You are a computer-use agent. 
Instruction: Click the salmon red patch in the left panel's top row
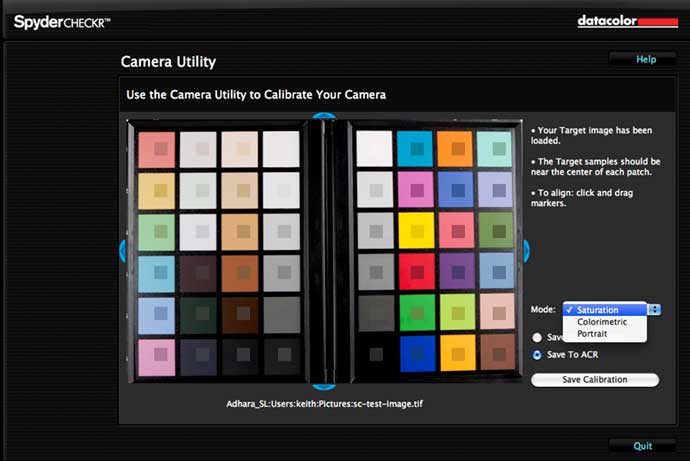coord(157,150)
